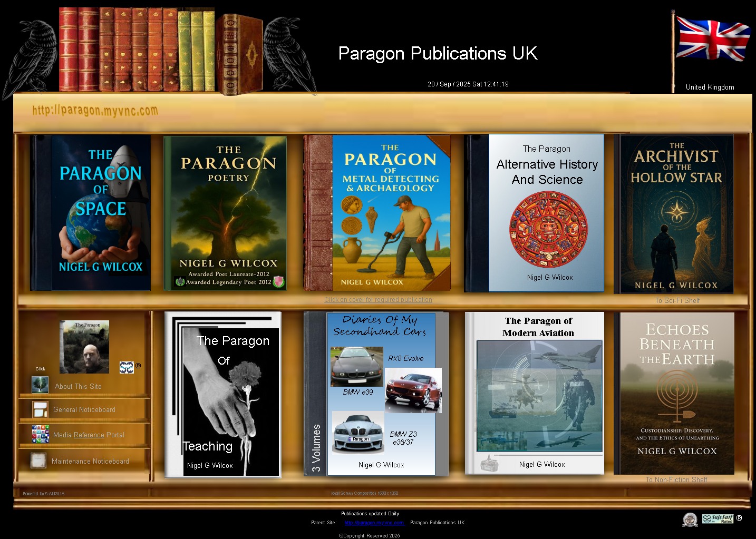Open The Paragon of Space book cover
This screenshot has width=756, height=539.
[91, 213]
